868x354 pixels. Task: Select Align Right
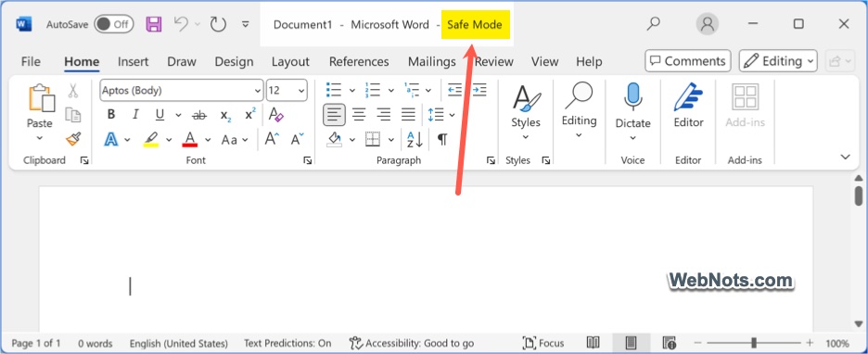click(384, 115)
